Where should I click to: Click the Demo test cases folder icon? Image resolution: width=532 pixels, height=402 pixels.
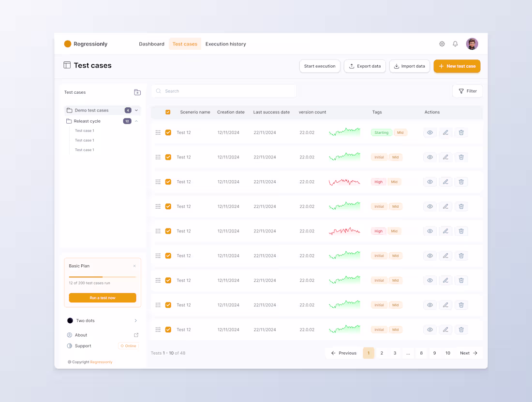(x=70, y=110)
